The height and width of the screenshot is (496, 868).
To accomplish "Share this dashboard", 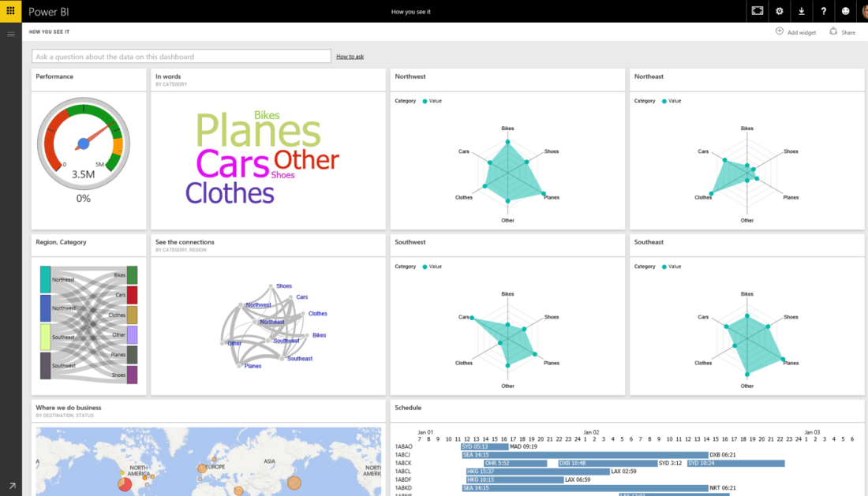I will coord(842,32).
